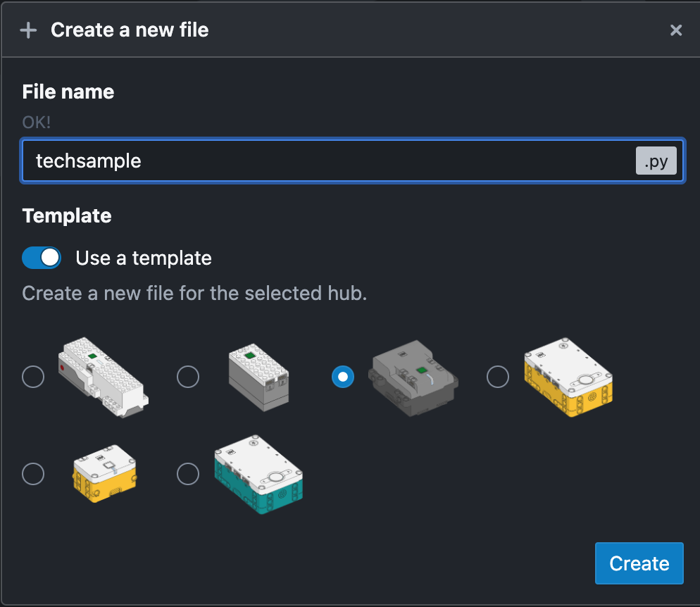Click the Template heading

[67, 216]
